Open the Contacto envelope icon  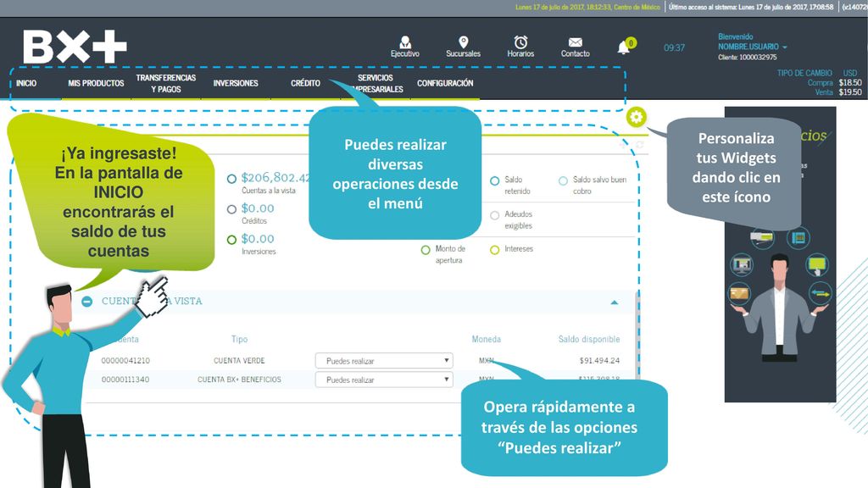576,42
